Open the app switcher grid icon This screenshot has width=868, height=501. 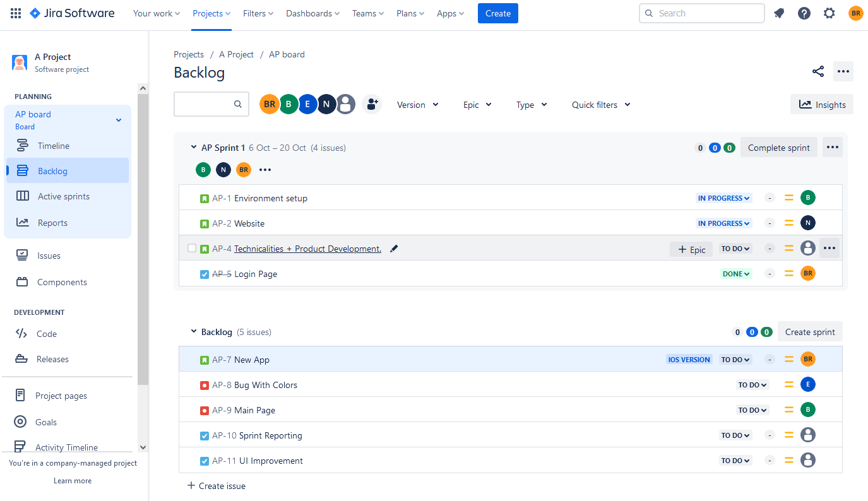[15, 13]
